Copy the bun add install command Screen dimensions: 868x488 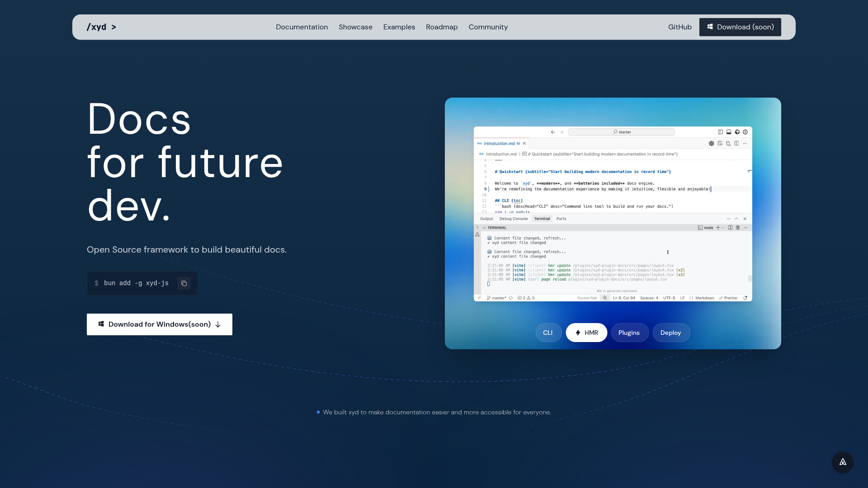click(x=184, y=283)
